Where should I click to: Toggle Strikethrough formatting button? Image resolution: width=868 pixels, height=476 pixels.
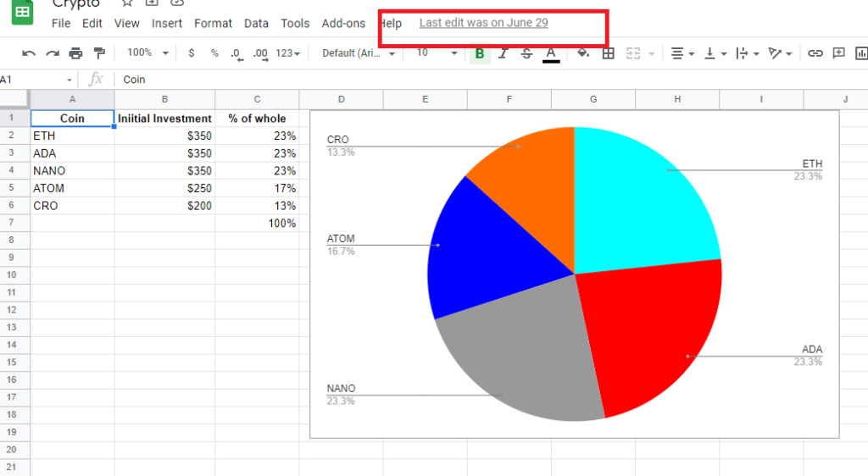pyautogui.click(x=526, y=53)
